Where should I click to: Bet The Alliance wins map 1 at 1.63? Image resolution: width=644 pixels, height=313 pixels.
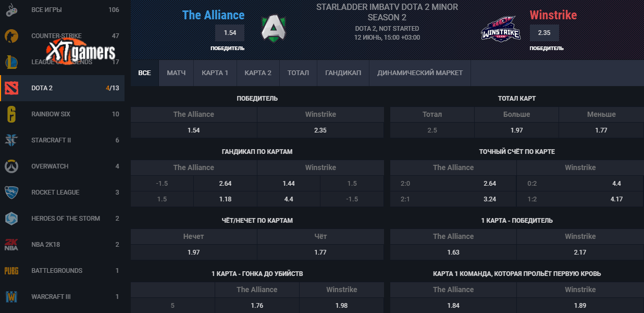(453, 252)
